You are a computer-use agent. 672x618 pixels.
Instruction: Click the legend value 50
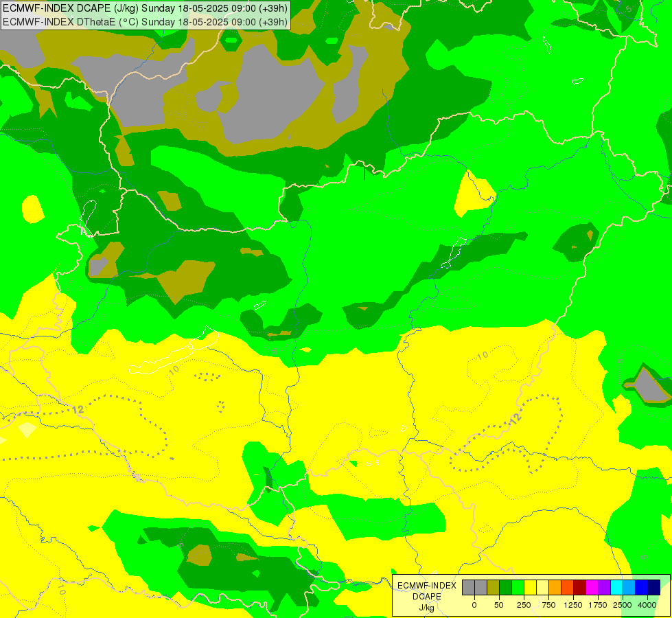tap(499, 605)
